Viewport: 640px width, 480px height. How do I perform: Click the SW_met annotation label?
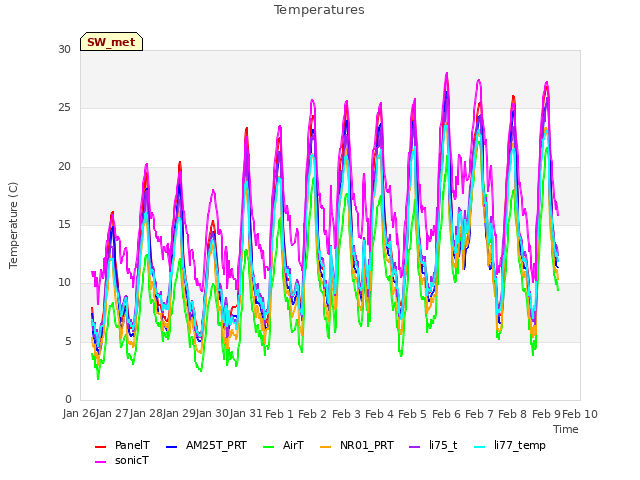coord(111,42)
